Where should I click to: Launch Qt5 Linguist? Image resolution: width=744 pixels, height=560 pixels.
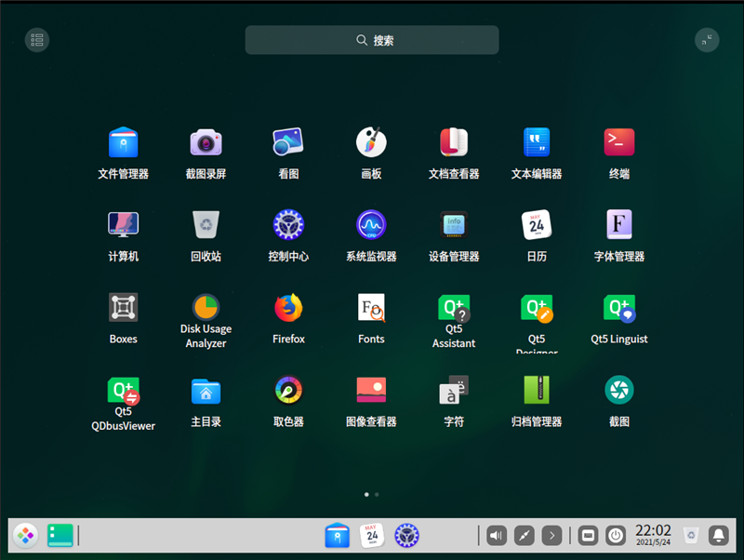tap(619, 308)
